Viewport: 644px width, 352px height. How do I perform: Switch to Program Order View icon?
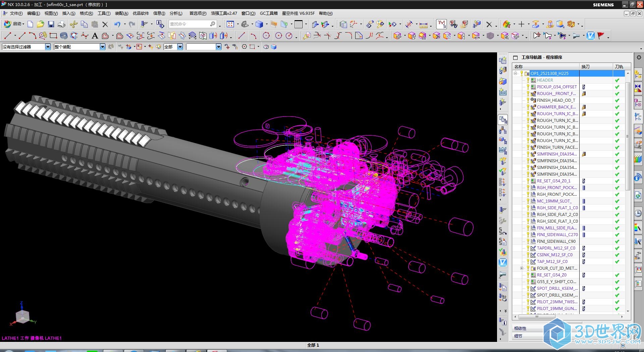(x=503, y=119)
